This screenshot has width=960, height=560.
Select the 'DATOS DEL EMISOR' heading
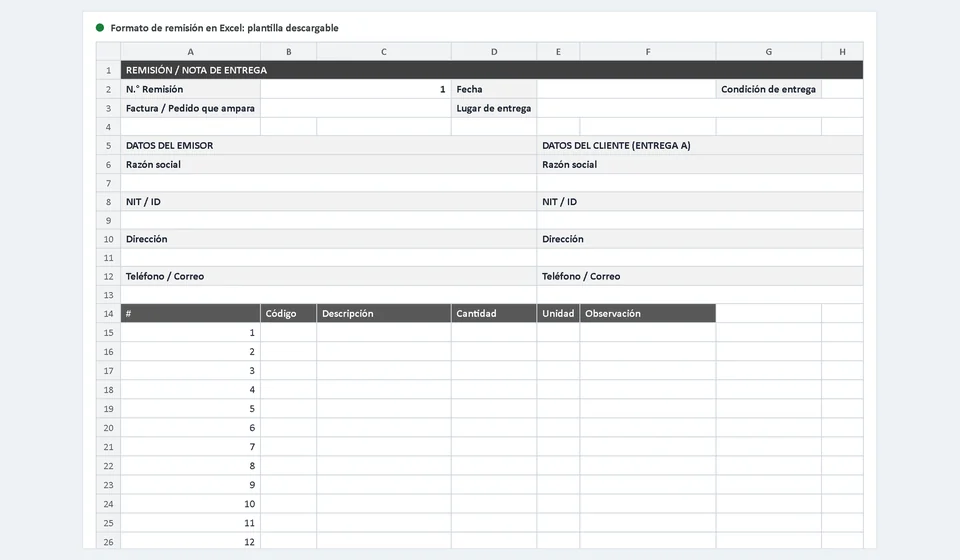click(x=329, y=146)
